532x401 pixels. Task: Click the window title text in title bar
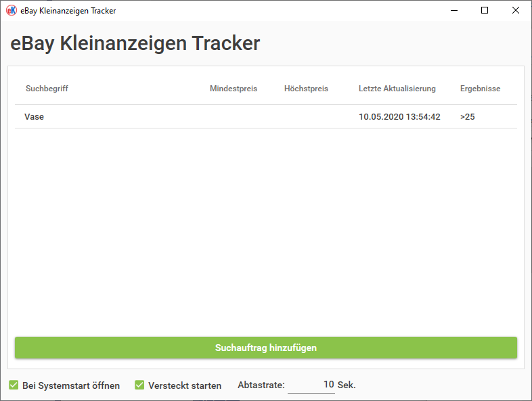click(x=68, y=11)
